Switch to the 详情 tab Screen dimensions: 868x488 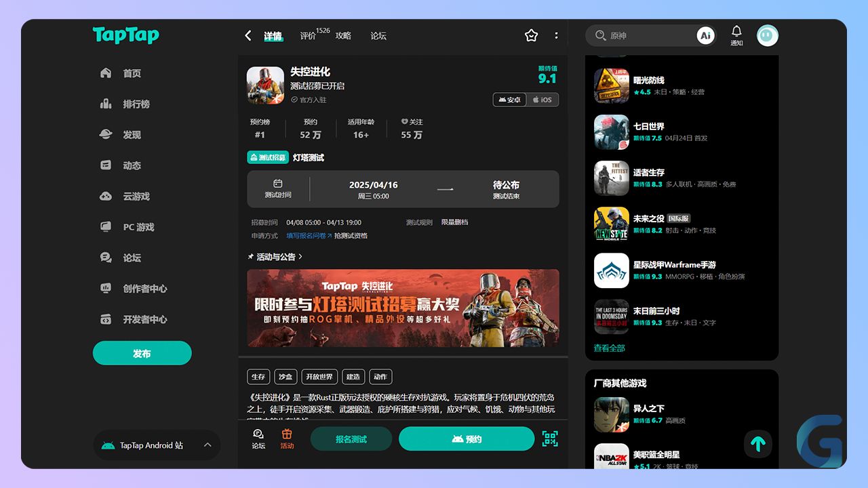tap(273, 36)
